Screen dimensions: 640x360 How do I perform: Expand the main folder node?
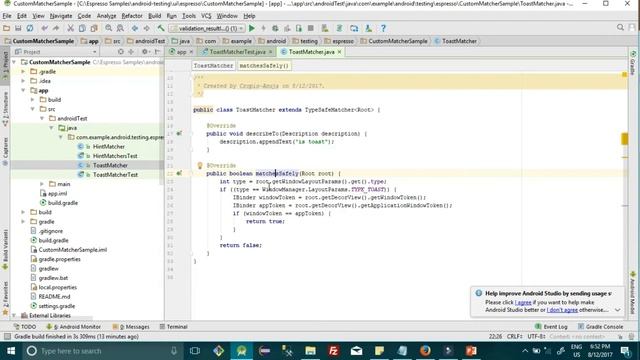(42, 184)
